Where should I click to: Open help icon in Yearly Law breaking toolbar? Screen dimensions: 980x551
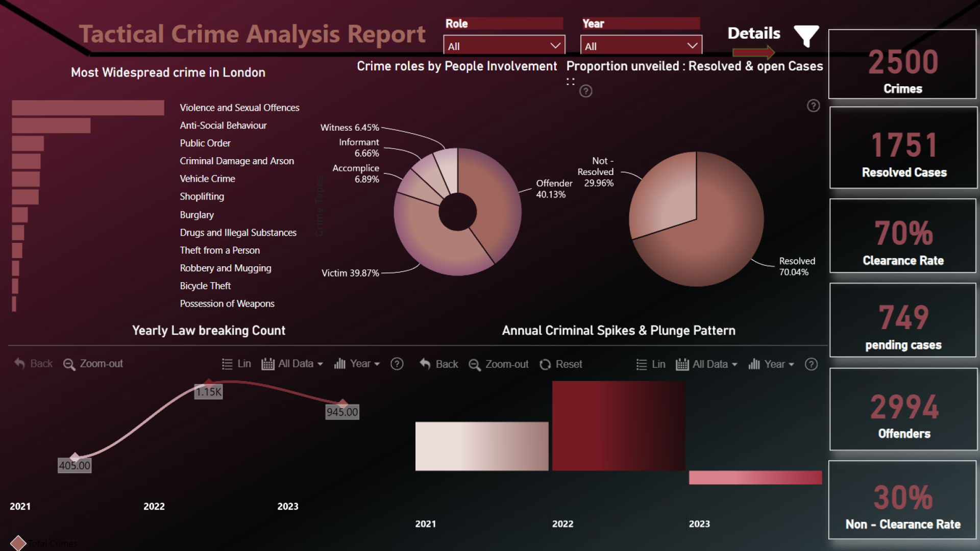(397, 364)
